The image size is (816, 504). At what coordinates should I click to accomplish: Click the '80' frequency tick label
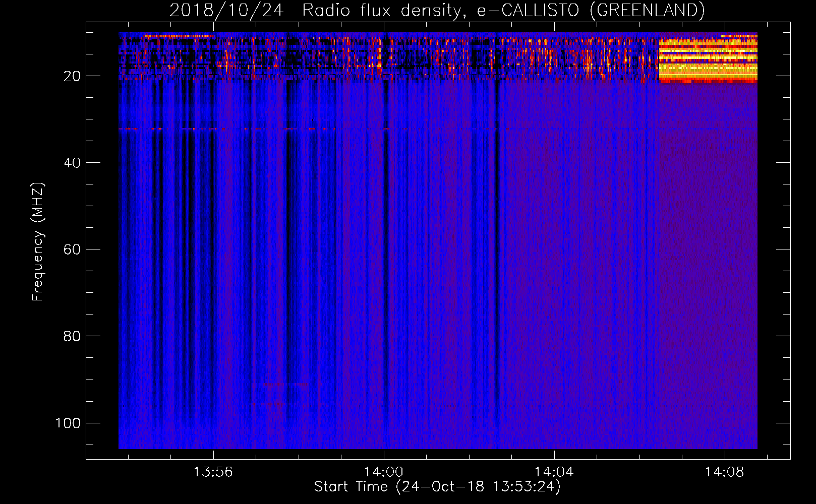tap(72, 336)
